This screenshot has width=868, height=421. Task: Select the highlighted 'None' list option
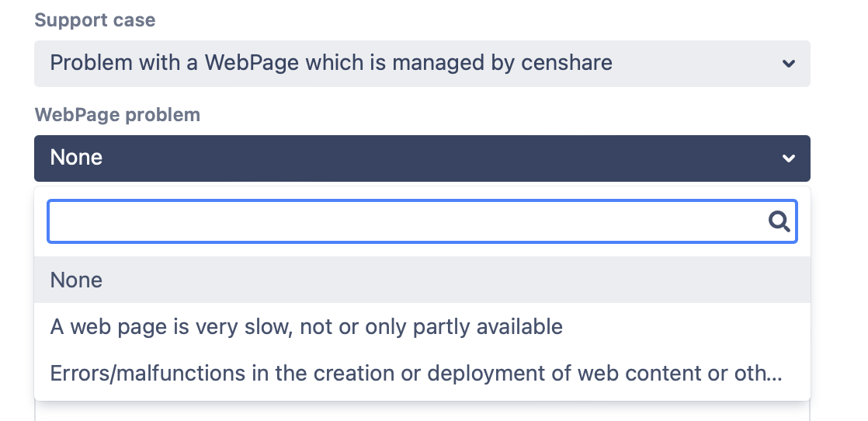[x=76, y=280]
